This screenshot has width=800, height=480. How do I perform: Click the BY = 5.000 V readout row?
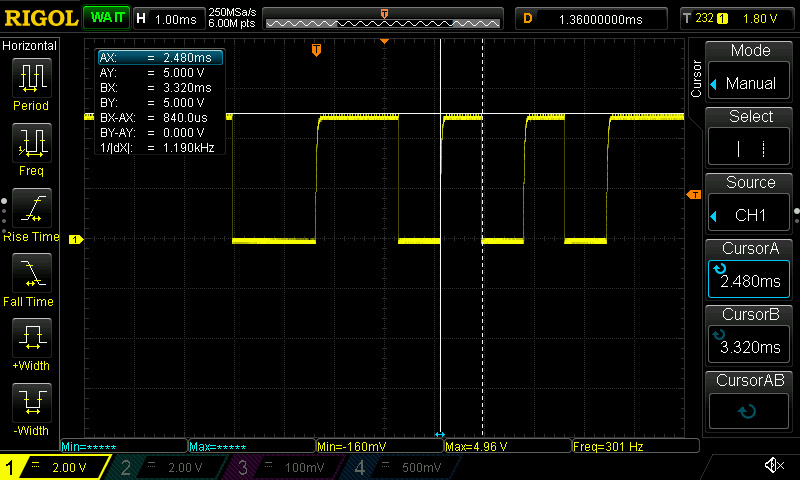160,103
